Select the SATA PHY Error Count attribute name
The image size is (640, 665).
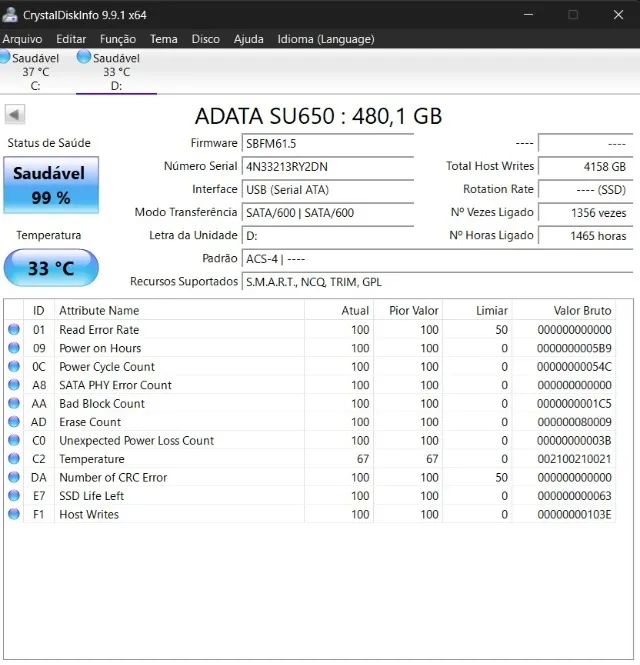pos(115,385)
